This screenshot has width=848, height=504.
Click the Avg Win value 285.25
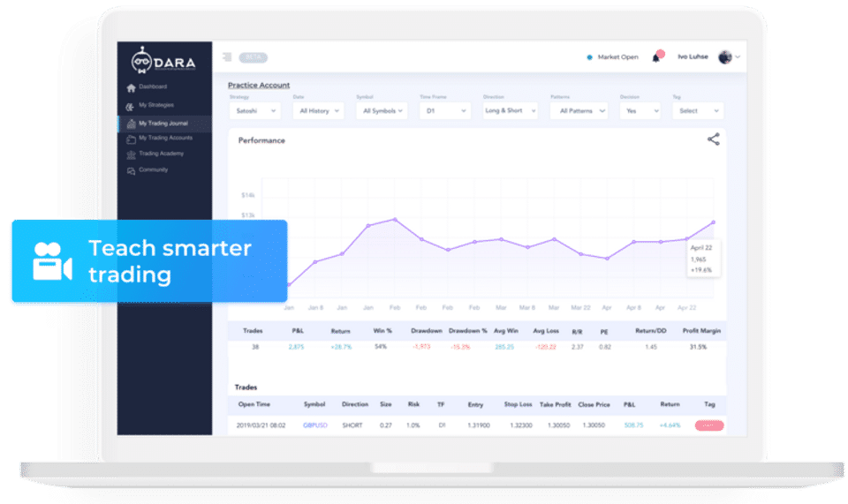[504, 347]
